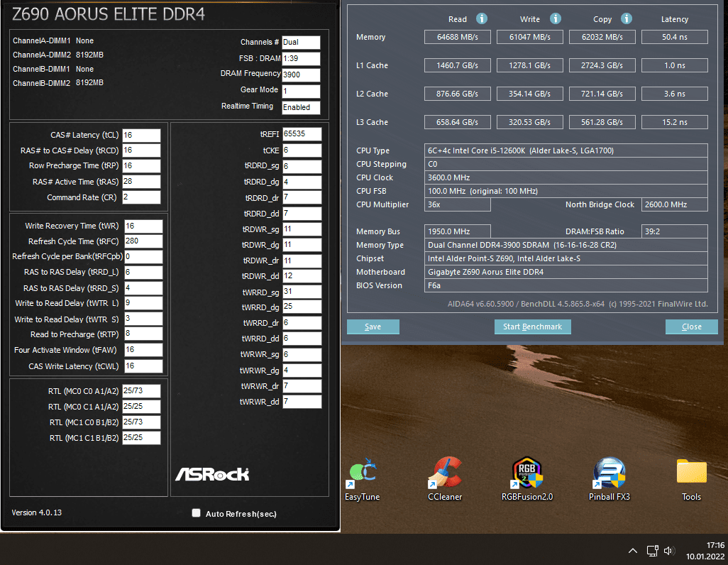Click the Write Recovery Time (tWR) field

[143, 226]
